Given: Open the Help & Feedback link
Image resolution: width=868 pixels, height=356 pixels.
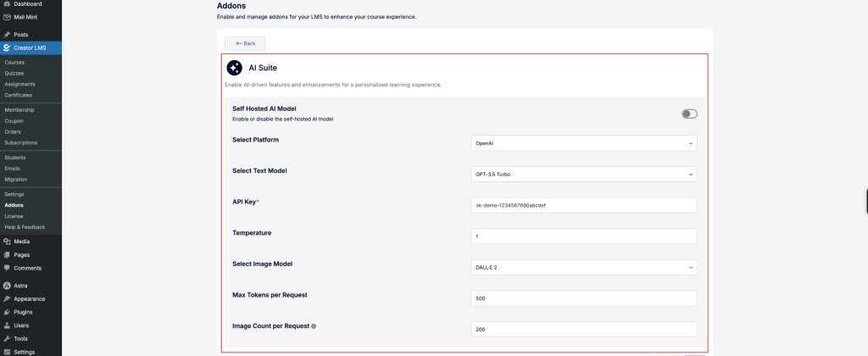Looking at the screenshot, I should 25,227.
